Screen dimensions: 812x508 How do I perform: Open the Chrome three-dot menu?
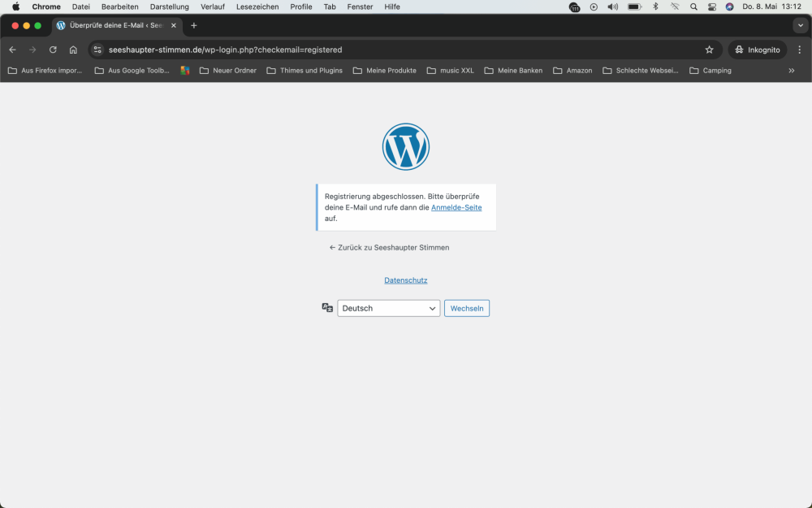coord(800,50)
